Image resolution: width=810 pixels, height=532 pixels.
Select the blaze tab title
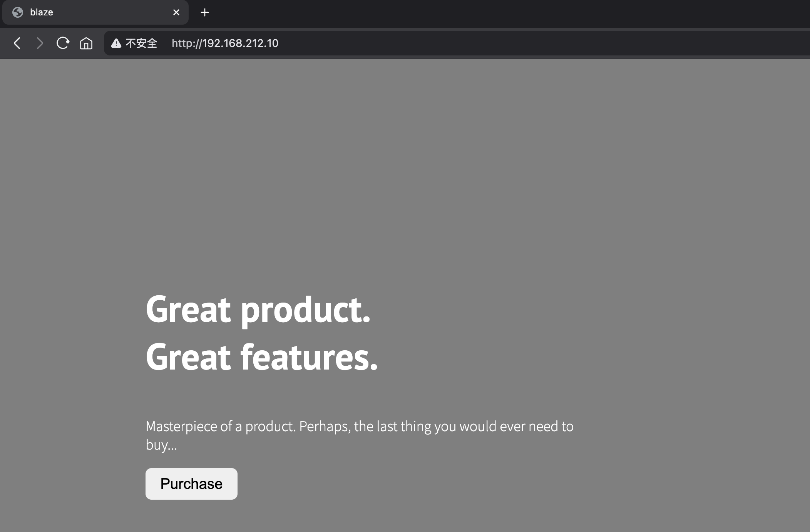coord(42,12)
